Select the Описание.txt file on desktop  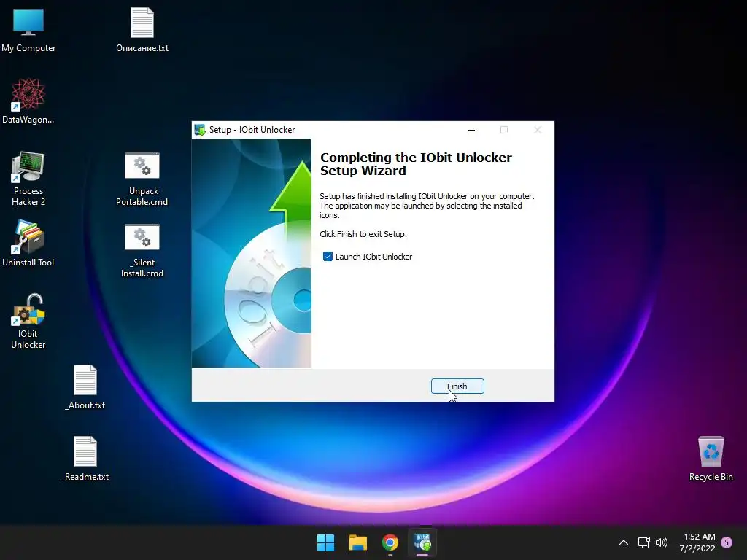(142, 31)
